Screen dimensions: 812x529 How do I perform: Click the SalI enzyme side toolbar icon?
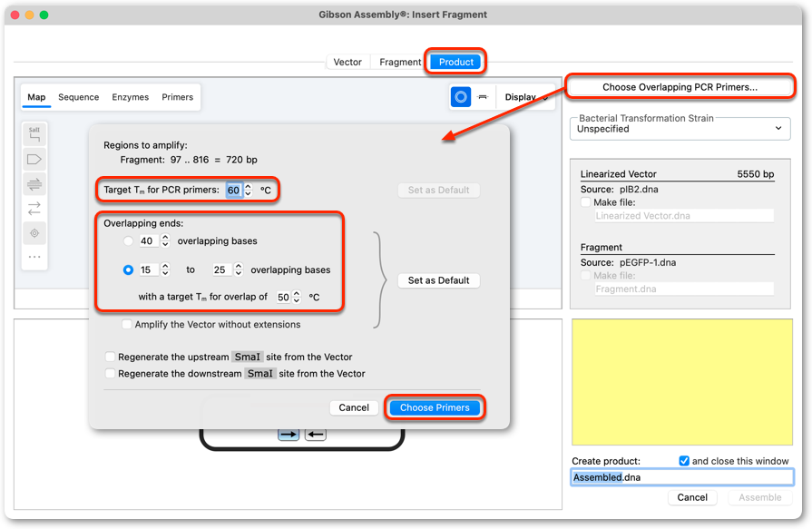[34, 134]
